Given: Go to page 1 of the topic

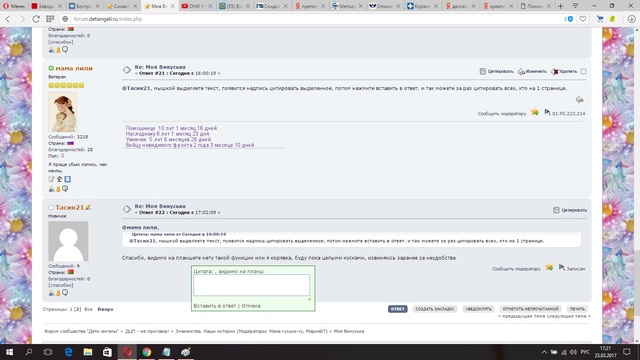Looking at the screenshot, I should pos(71,309).
